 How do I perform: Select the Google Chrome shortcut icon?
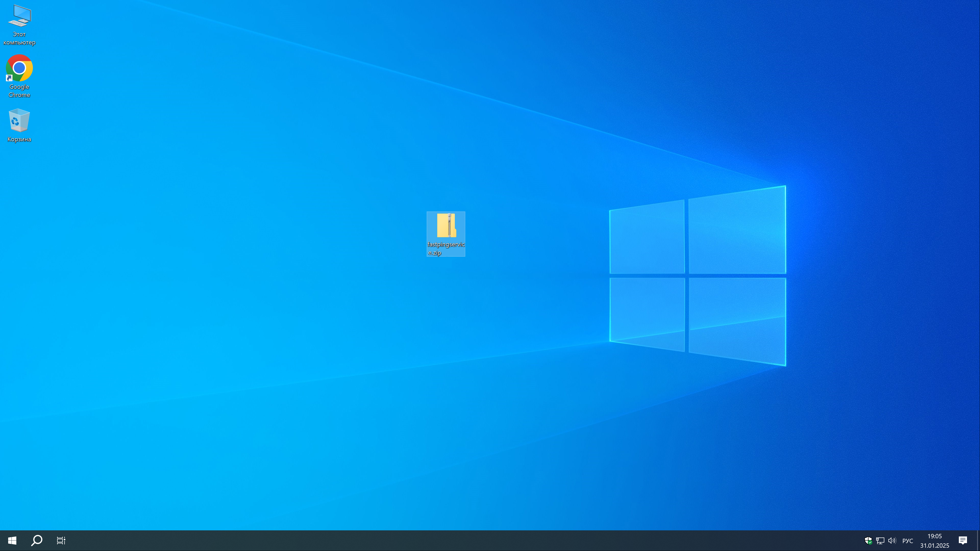pyautogui.click(x=19, y=68)
